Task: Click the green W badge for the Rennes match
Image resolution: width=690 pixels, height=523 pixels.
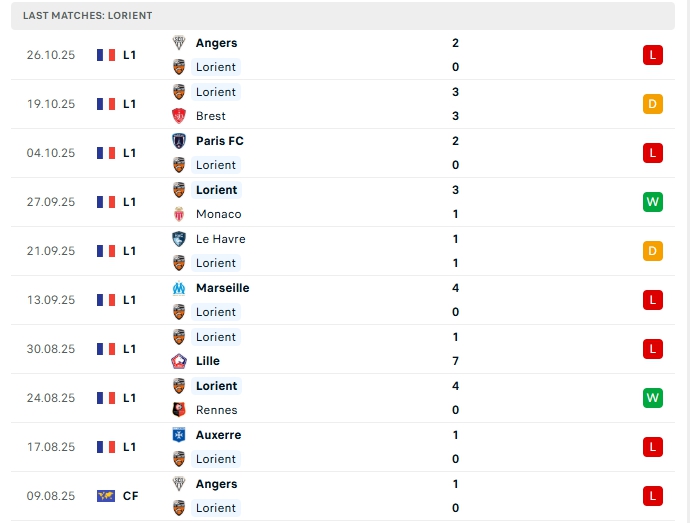Action: pos(653,398)
